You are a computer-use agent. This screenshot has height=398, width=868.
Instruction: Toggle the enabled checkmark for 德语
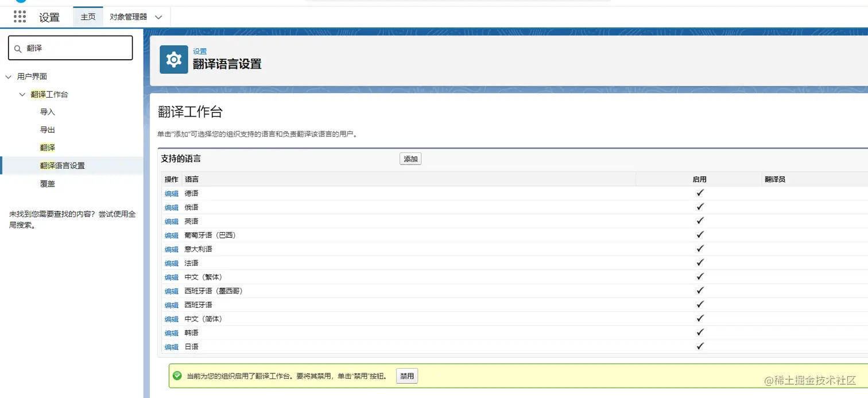tap(700, 193)
